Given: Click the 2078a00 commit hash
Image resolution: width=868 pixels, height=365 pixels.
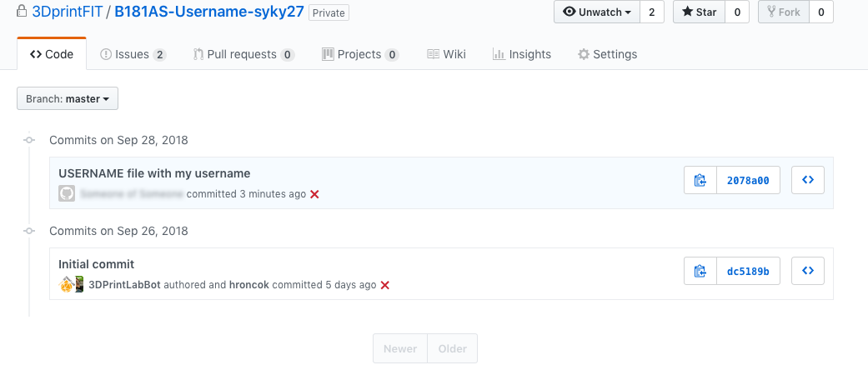Looking at the screenshot, I should click(748, 180).
